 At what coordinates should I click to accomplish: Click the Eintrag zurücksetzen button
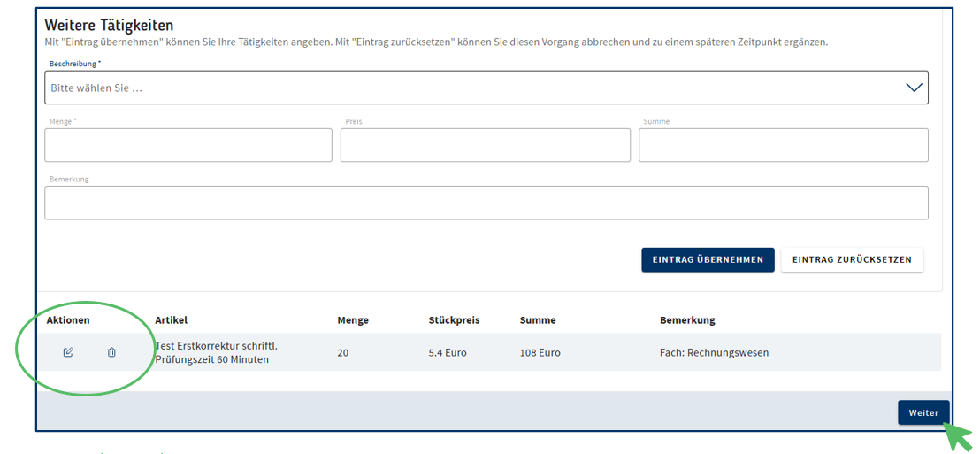pyautogui.click(x=852, y=260)
